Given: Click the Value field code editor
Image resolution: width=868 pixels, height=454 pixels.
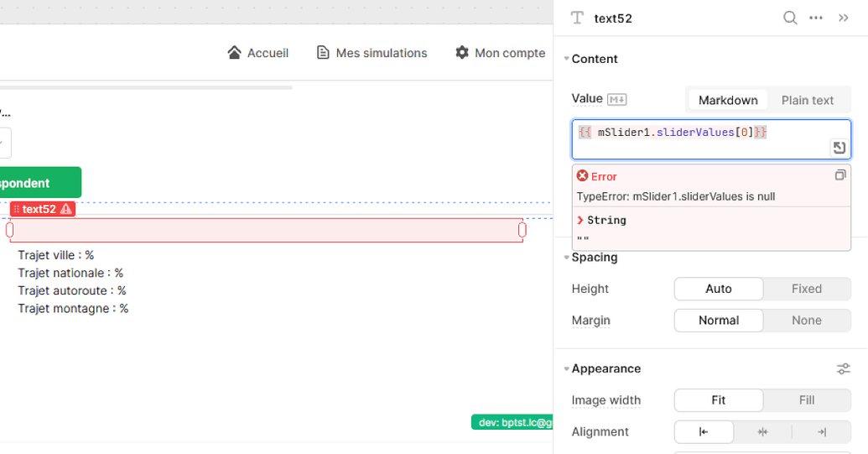Looking at the screenshot, I should [x=711, y=139].
